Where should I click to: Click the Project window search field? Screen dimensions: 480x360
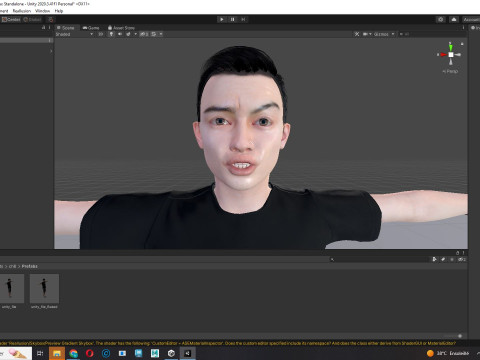pos(379,259)
